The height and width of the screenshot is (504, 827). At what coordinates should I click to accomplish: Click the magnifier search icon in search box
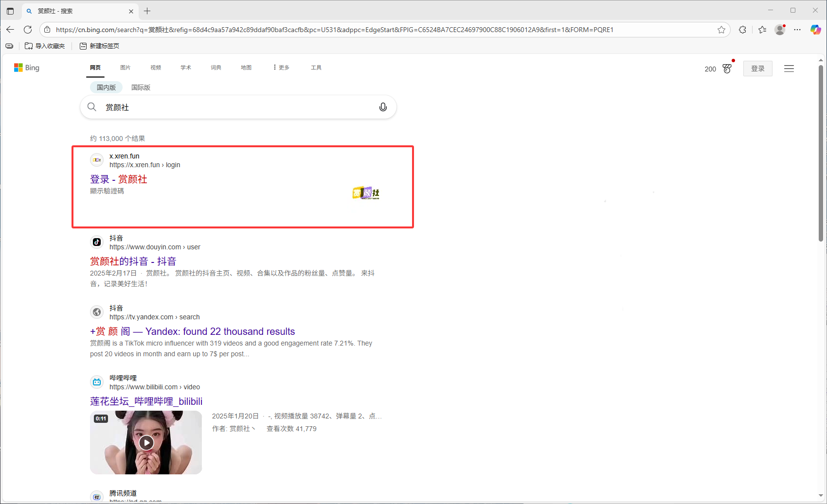click(x=92, y=107)
